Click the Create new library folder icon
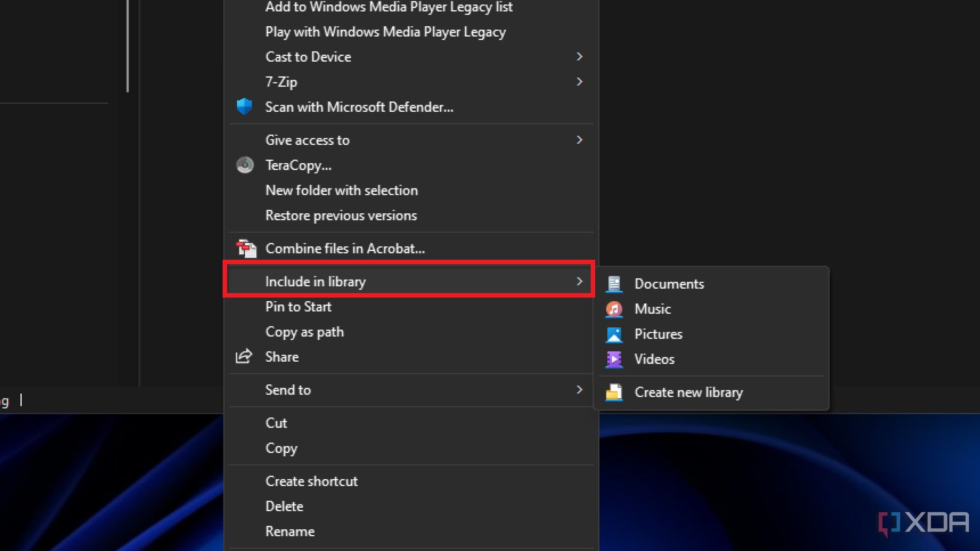 [614, 392]
